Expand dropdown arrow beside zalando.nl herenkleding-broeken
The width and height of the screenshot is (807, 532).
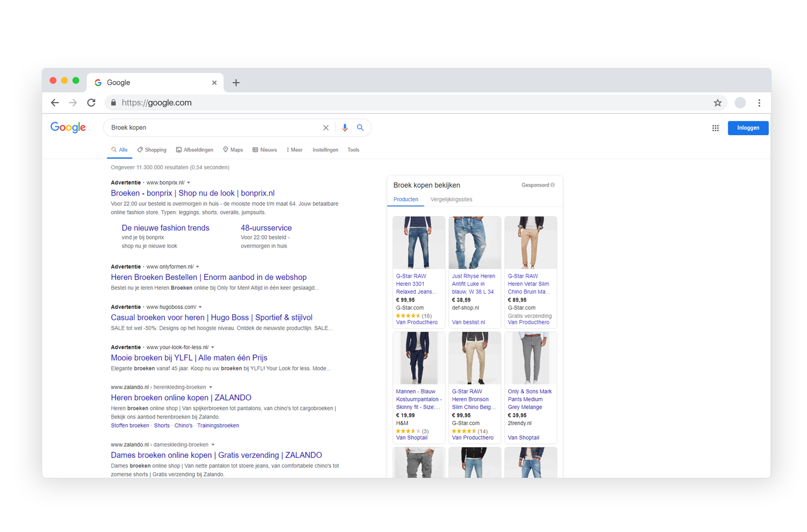pos(210,387)
